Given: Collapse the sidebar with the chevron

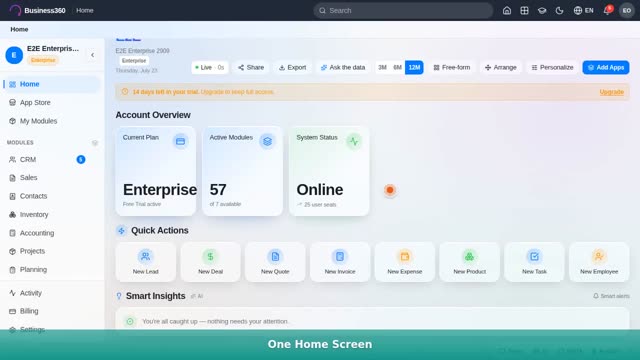Looking at the screenshot, I should [93, 55].
